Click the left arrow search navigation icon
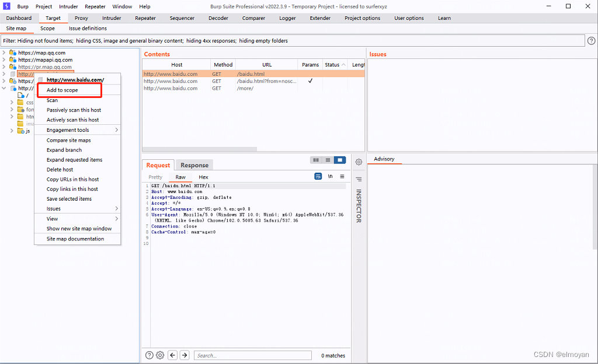This screenshot has height=364, width=598. (172, 355)
